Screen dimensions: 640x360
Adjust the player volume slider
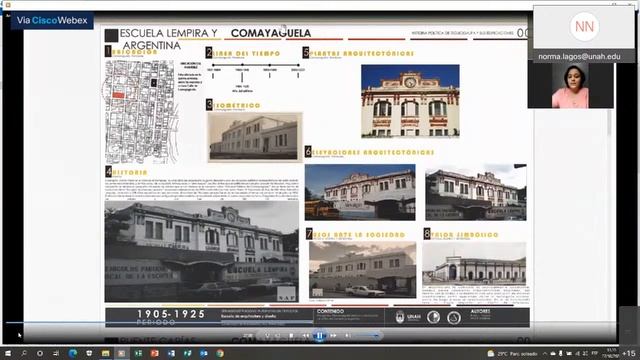pyautogui.click(x=366, y=336)
